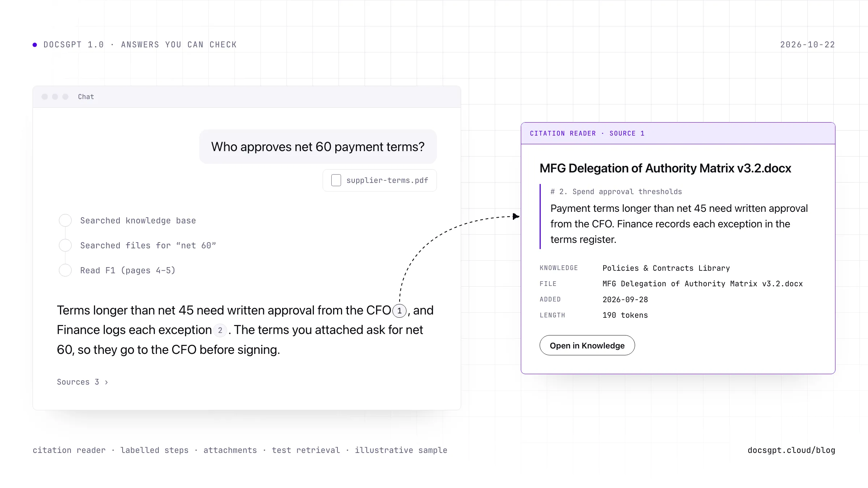Click the KNOWLEDGE field label
868x488 pixels.
click(x=558, y=268)
